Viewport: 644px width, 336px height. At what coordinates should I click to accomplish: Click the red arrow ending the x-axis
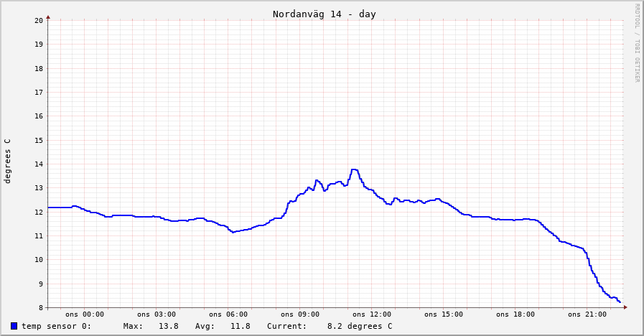pyautogui.click(x=625, y=307)
